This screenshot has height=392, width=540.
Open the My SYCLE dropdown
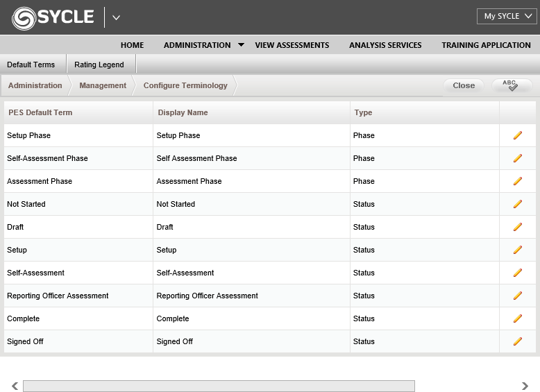507,16
